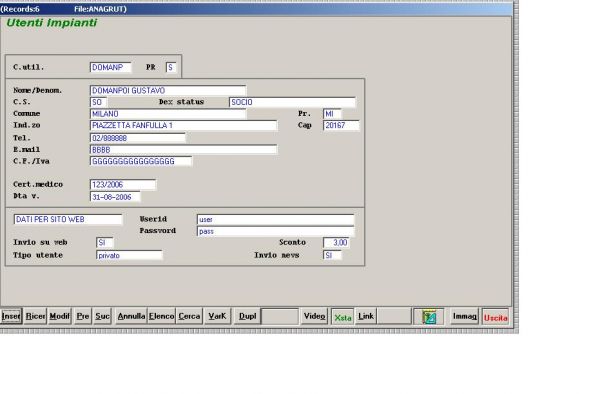This screenshot has width=600, height=394.
Task: Click the Dupl duplicate button
Action: point(247,316)
